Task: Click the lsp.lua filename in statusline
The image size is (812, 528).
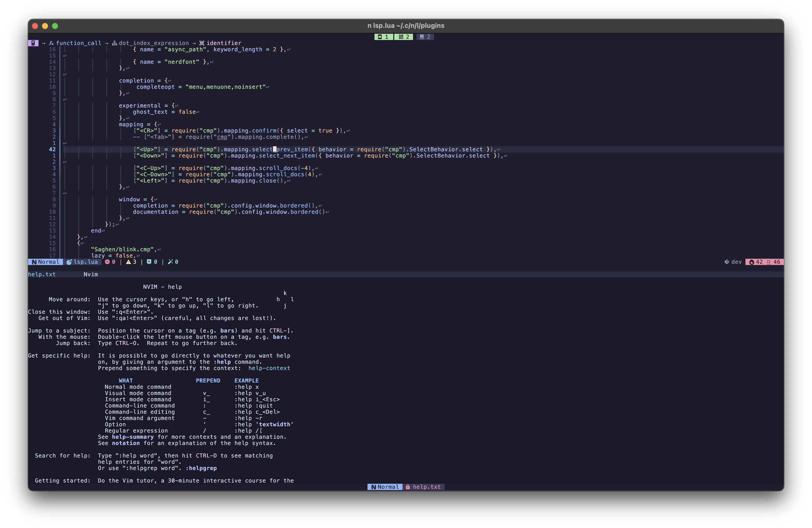Action: (x=86, y=262)
